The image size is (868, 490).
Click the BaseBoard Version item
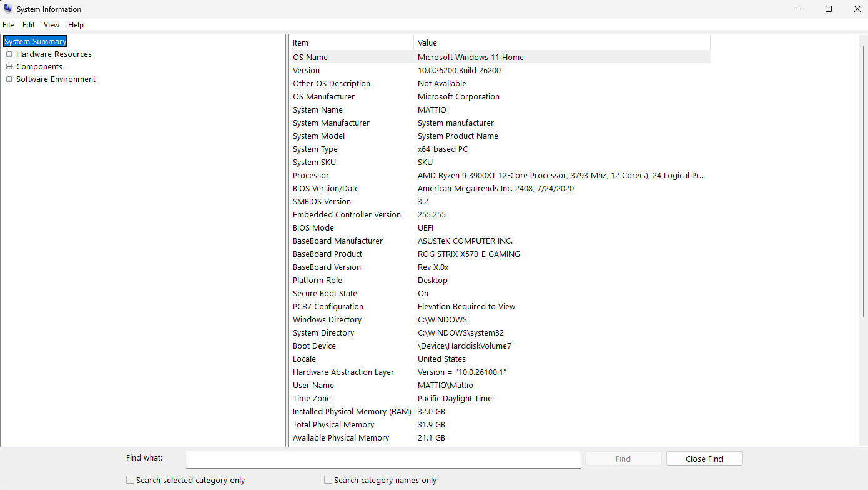pos(327,267)
